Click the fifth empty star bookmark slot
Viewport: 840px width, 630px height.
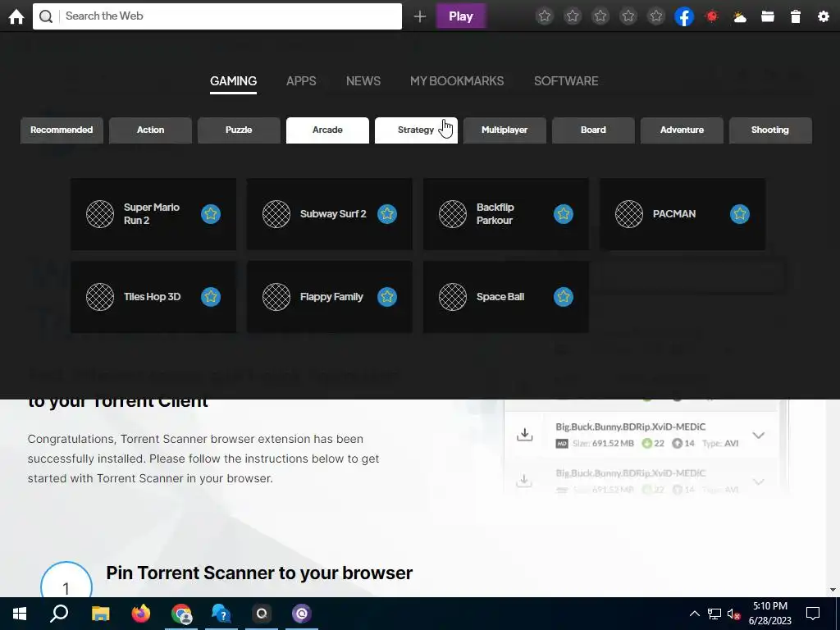tap(656, 16)
